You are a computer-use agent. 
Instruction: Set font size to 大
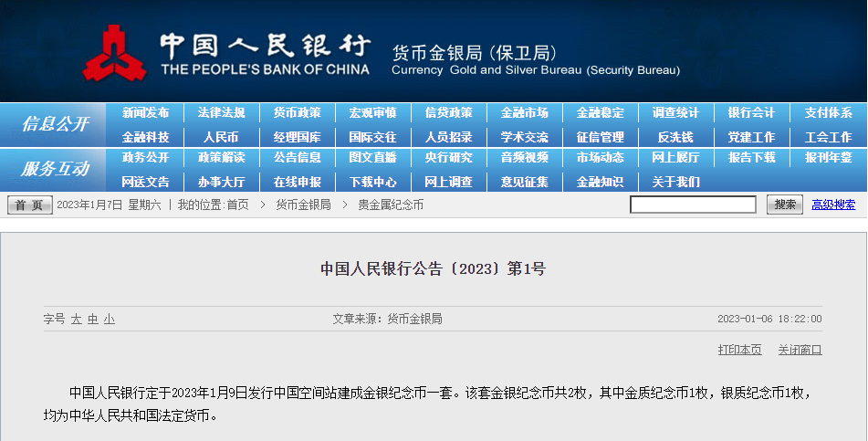click(x=76, y=320)
